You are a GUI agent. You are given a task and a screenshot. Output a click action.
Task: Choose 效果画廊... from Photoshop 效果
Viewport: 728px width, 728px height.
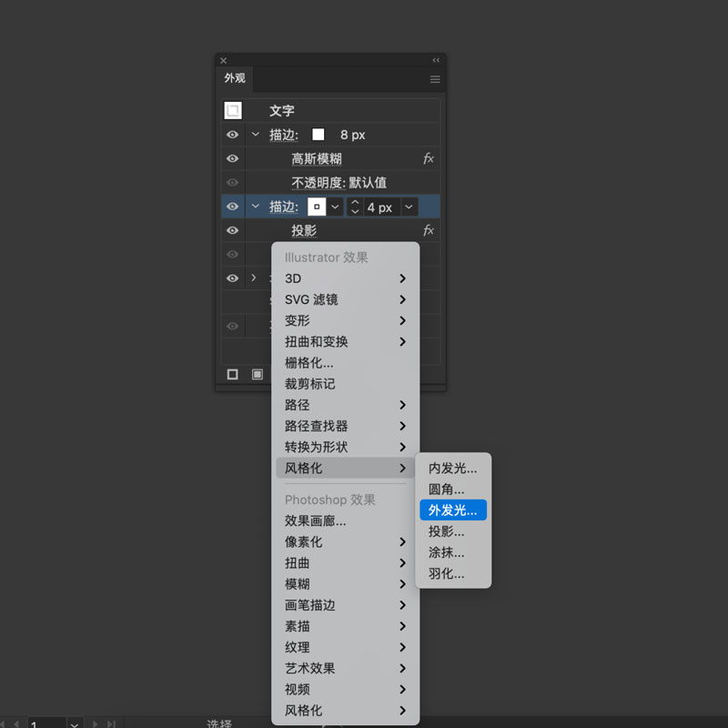(346, 521)
